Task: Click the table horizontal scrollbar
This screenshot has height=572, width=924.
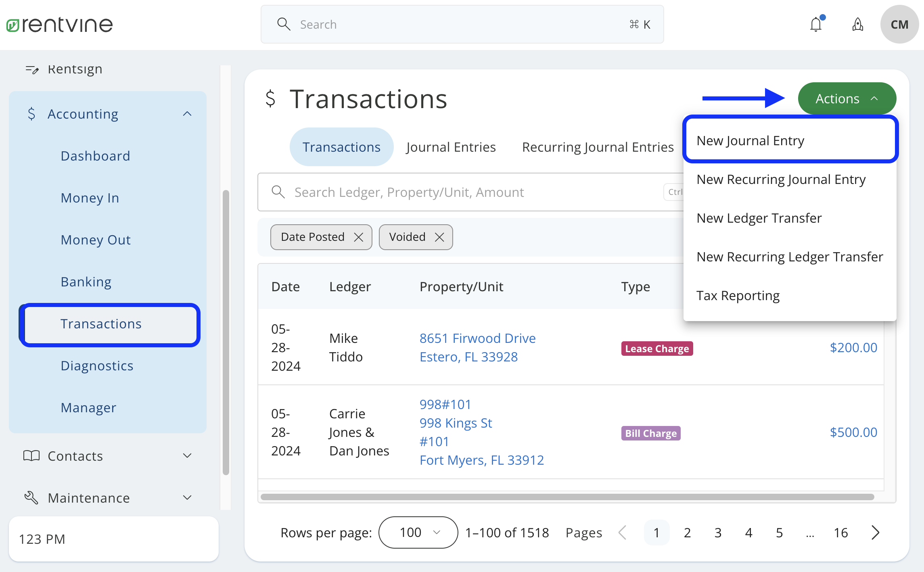Action: (x=567, y=497)
